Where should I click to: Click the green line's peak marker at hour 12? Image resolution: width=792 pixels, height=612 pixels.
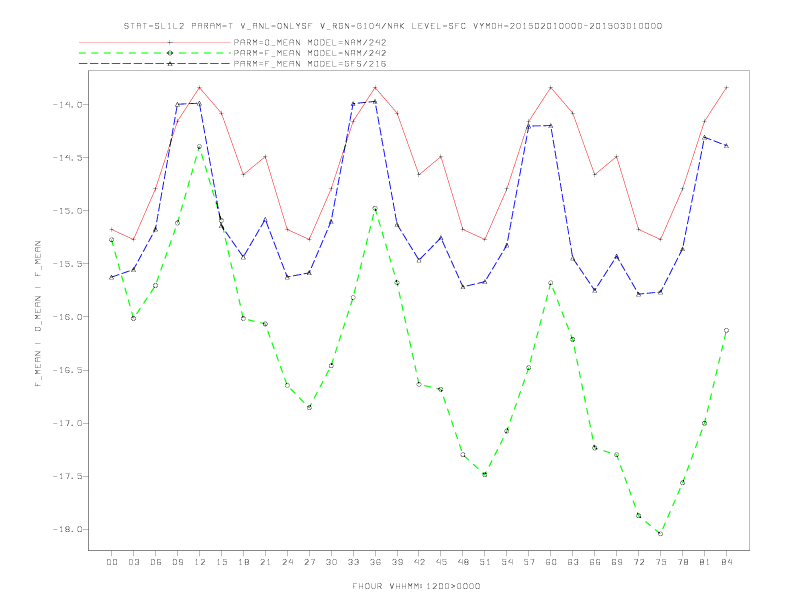coord(200,146)
